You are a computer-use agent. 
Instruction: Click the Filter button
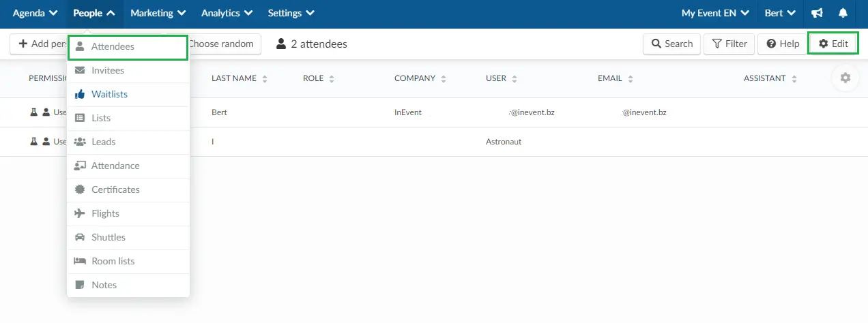[729, 44]
